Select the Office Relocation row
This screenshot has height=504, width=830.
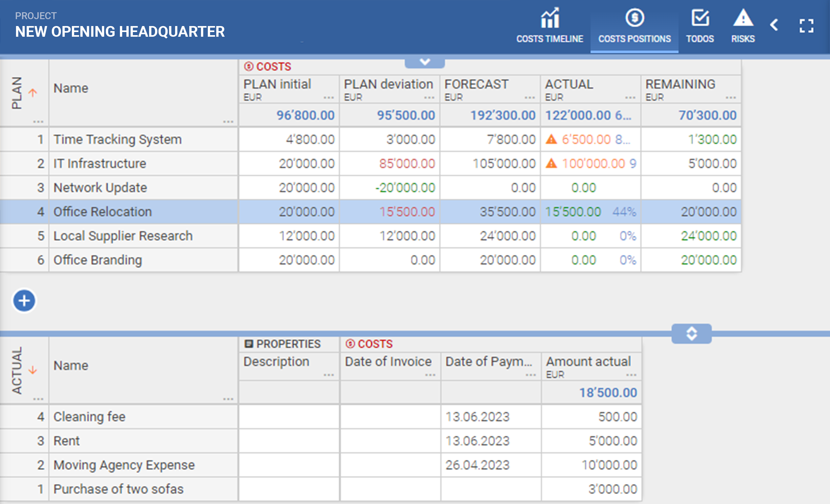click(370, 212)
